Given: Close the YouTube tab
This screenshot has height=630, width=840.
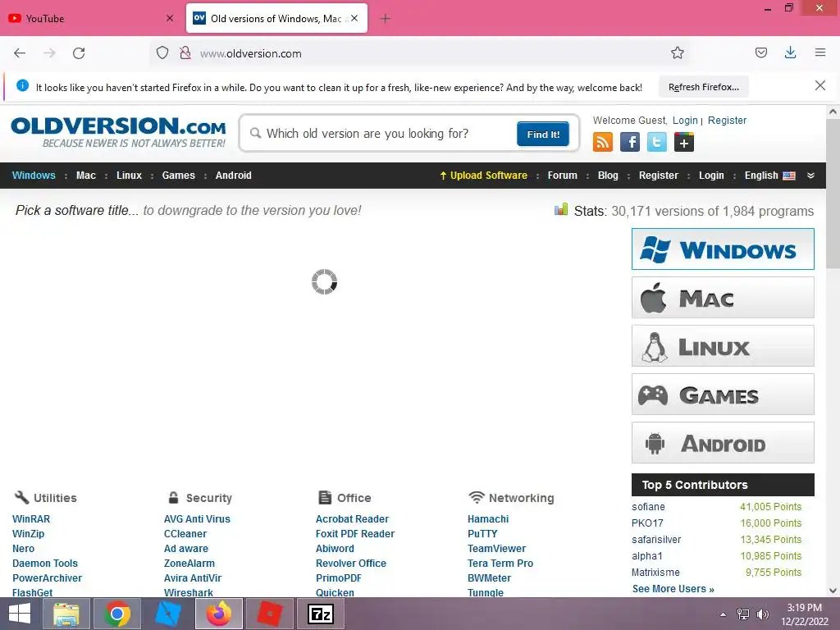Looking at the screenshot, I should [170, 18].
